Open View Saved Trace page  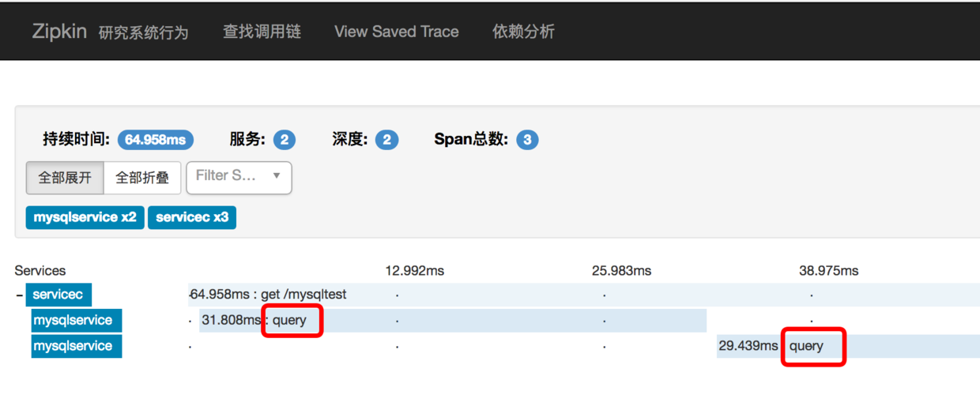click(397, 32)
